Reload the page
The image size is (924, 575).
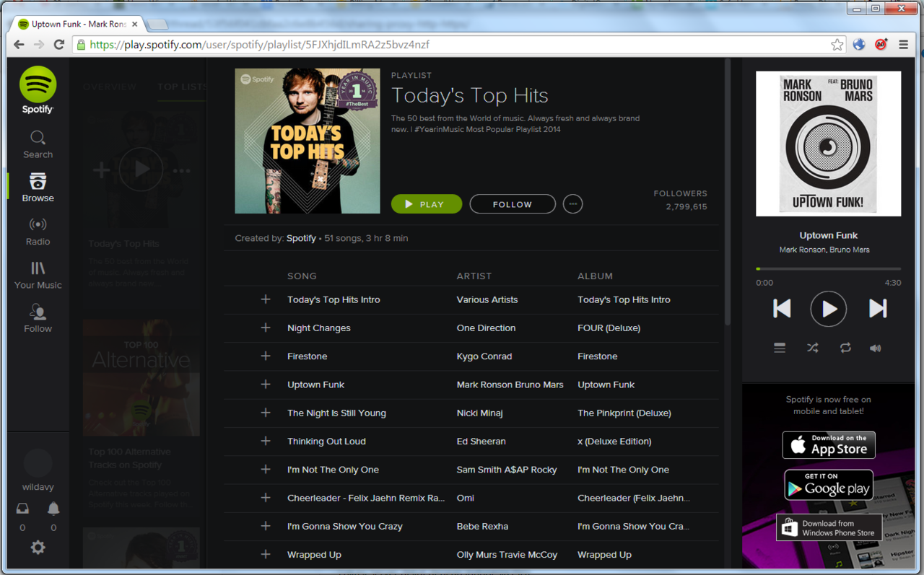59,45
